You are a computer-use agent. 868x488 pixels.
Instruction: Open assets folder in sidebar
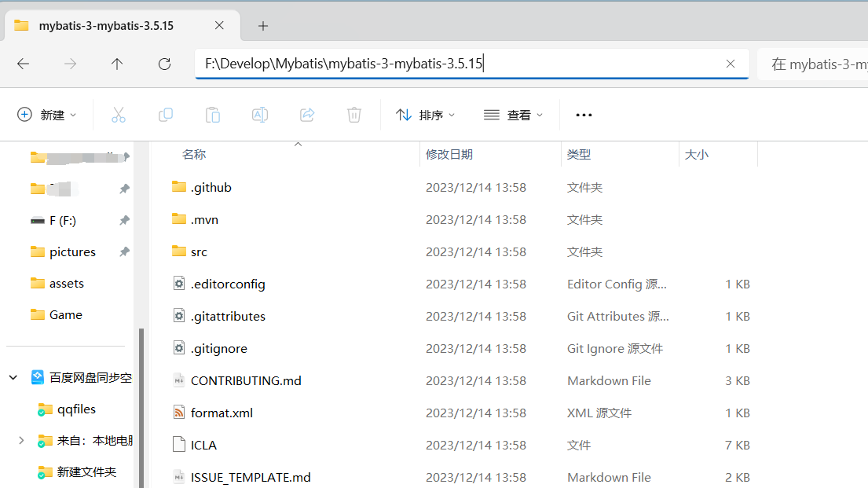pos(67,284)
